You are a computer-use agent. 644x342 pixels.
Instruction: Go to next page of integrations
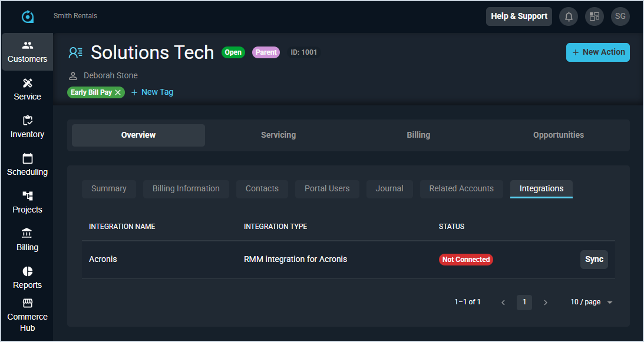click(546, 303)
